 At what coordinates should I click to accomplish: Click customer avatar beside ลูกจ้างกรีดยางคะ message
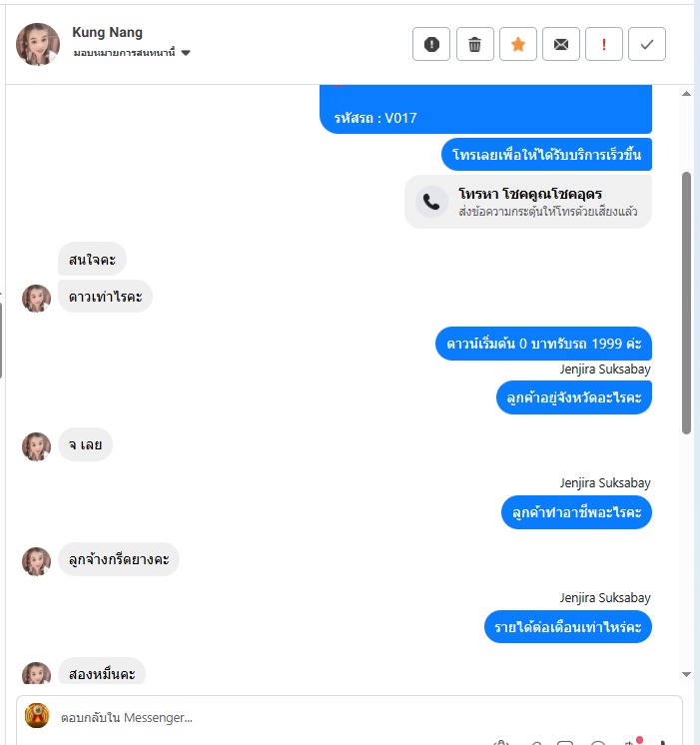coord(37,561)
